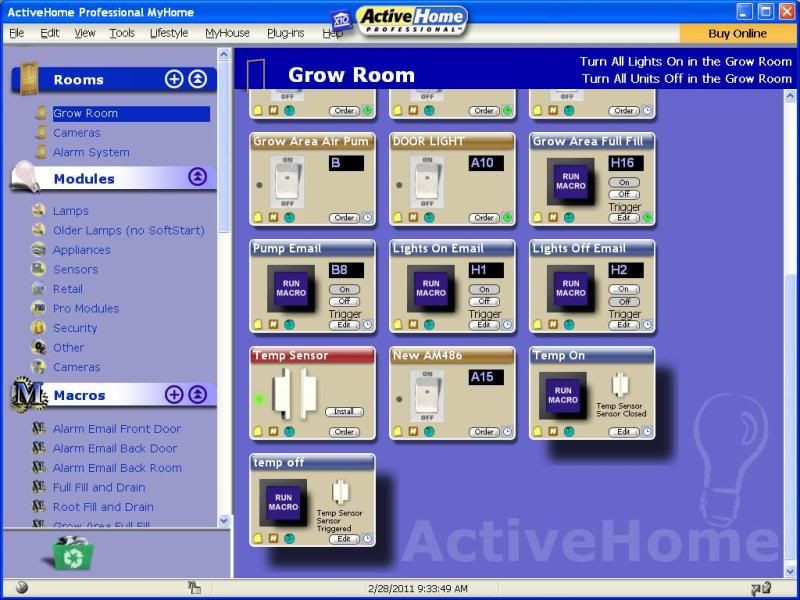Select Grow Room in rooms list
This screenshot has width=800, height=600.
pyautogui.click(x=131, y=113)
